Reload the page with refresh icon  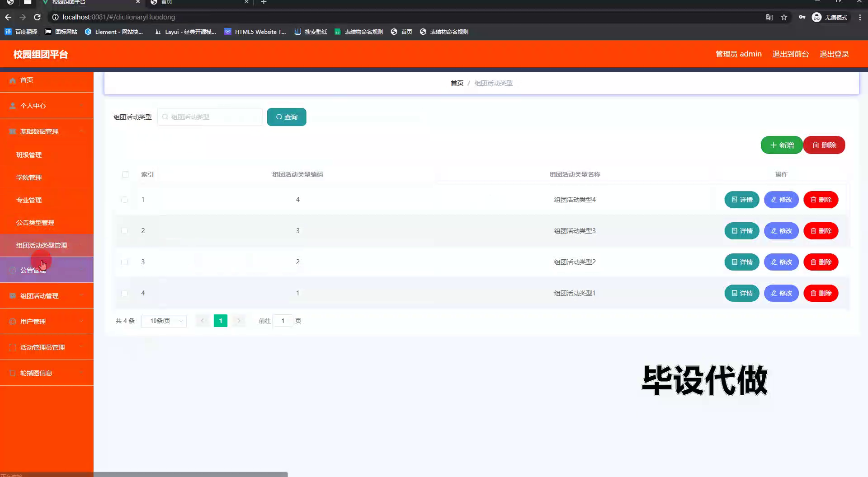click(38, 17)
